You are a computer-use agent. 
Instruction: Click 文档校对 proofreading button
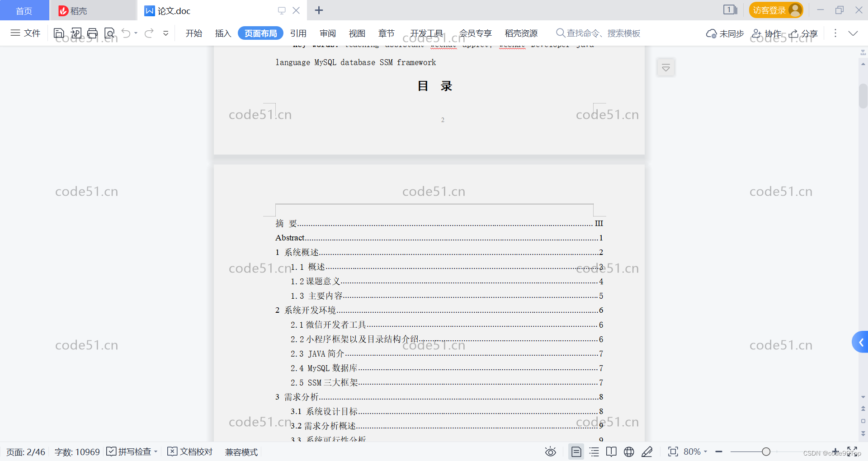pyautogui.click(x=190, y=452)
